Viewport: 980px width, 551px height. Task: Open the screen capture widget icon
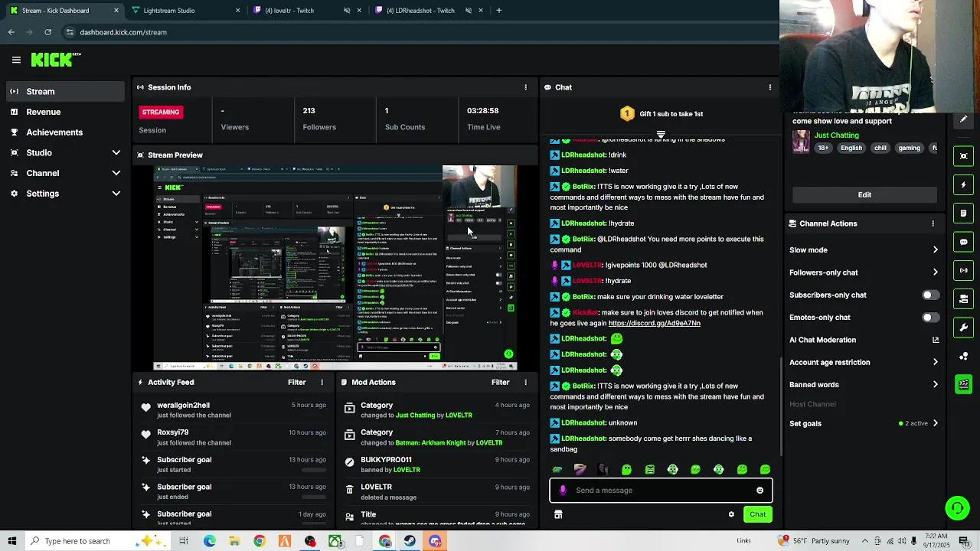click(x=963, y=156)
